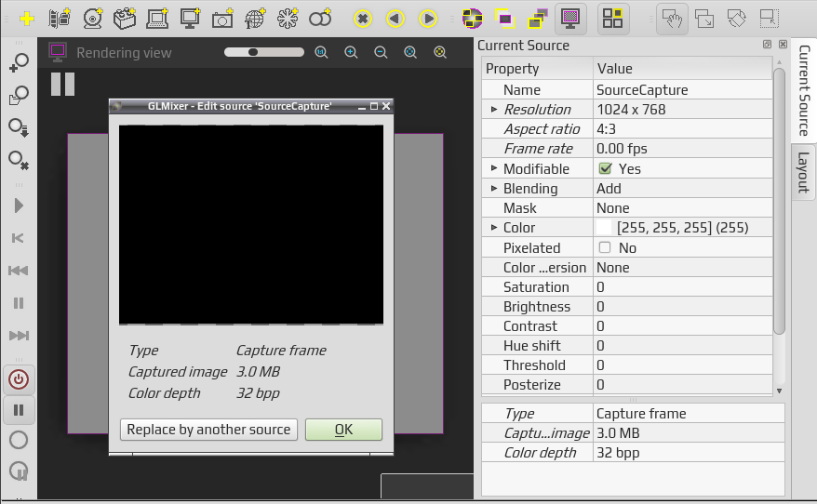Select the hand grab move tool

point(672,20)
